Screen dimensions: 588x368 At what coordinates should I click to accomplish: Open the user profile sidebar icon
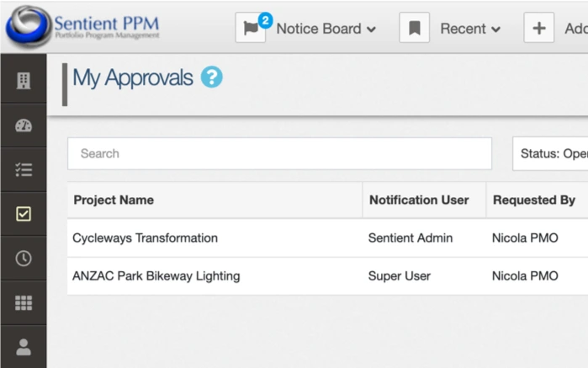coord(24,347)
